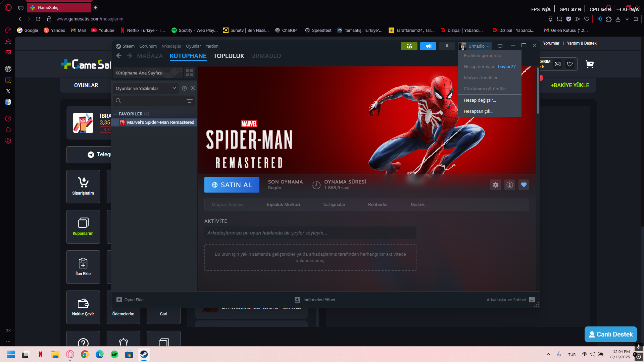644x362 pixels.
Task: Show only ready-to-play games in Steam library
Action: (x=193, y=88)
